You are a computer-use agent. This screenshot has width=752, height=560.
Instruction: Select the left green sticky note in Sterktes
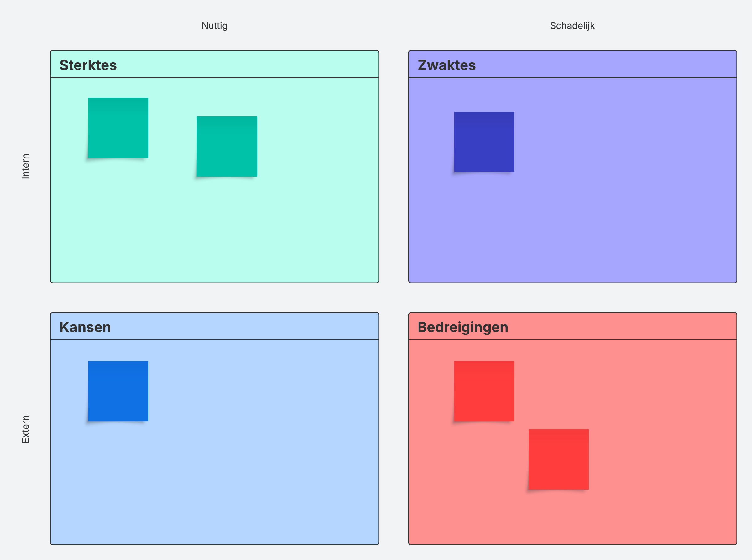(x=118, y=128)
